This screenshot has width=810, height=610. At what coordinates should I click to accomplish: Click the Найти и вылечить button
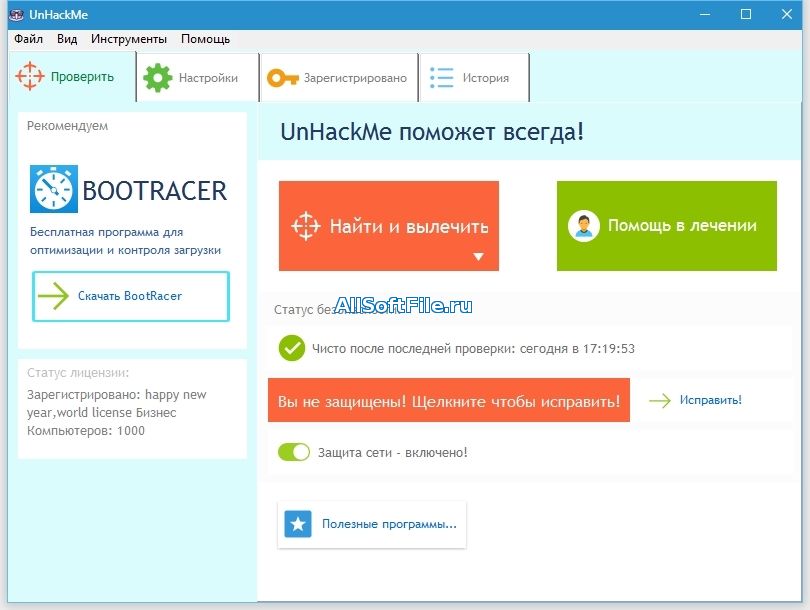click(x=389, y=226)
